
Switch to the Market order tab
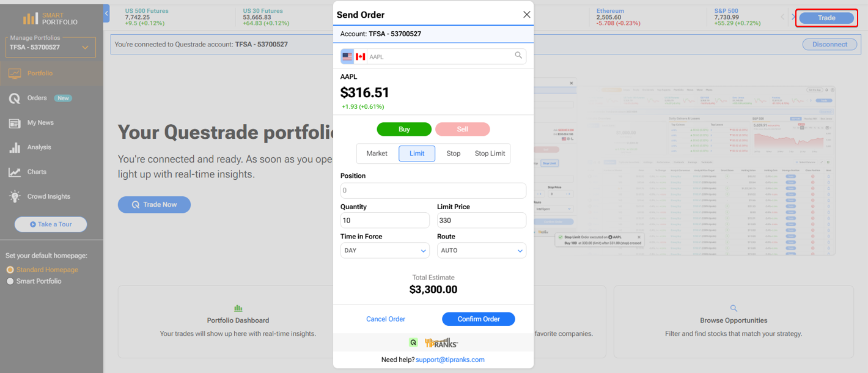377,153
